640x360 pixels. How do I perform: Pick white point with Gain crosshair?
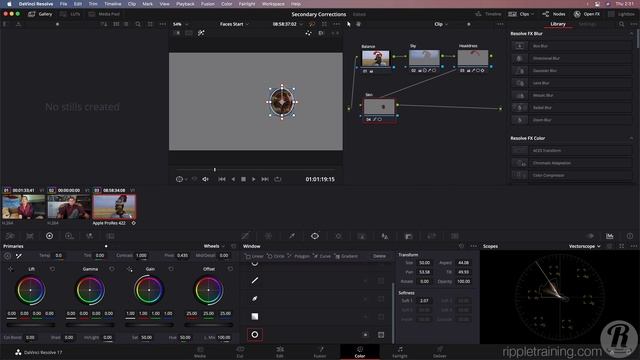coord(129,269)
